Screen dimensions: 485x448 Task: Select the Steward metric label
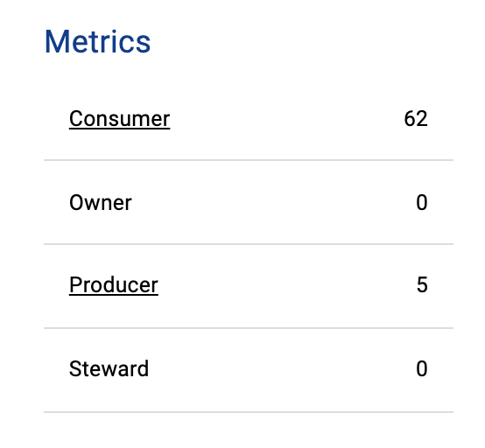(109, 368)
